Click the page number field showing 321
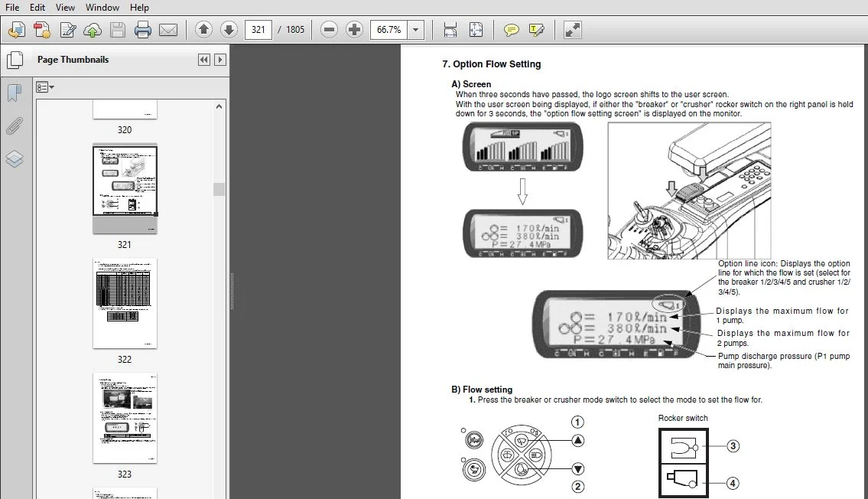The width and height of the screenshot is (868, 499). (x=258, y=29)
